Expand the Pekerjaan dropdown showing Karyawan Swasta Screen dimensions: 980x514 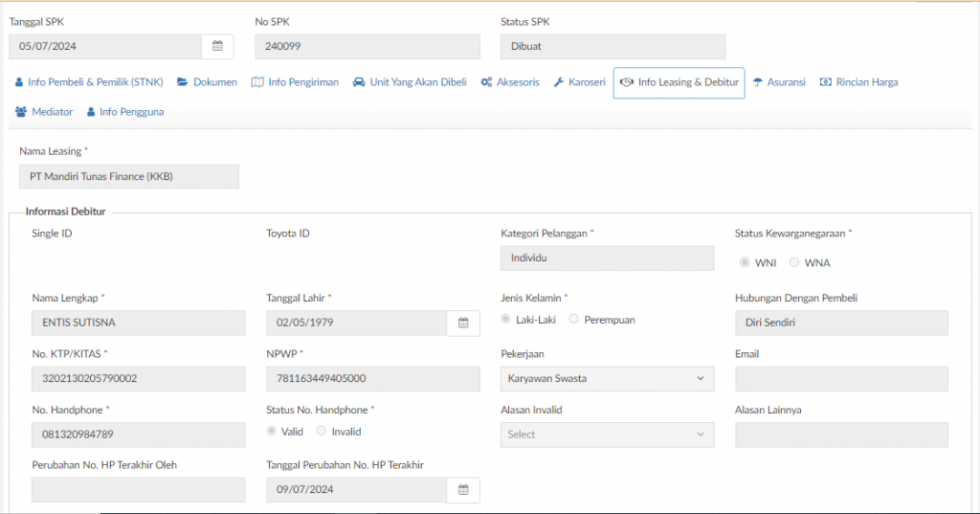click(607, 379)
